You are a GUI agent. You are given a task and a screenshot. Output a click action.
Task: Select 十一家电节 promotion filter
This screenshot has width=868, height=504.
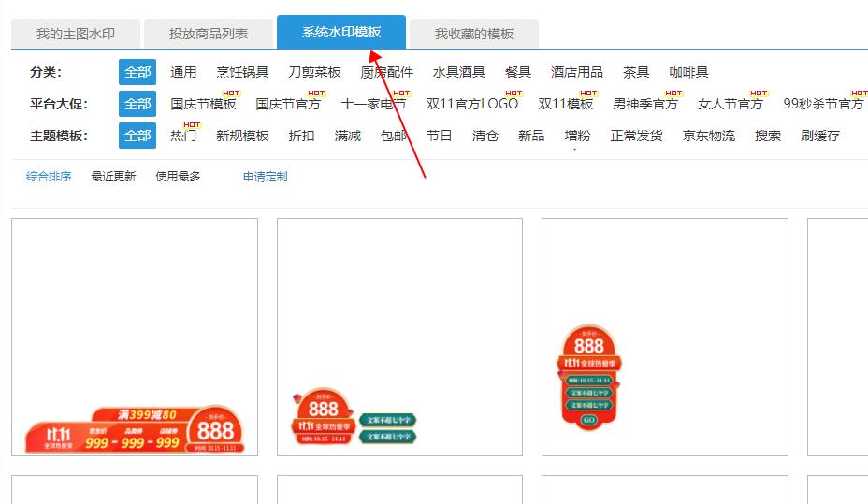[373, 104]
